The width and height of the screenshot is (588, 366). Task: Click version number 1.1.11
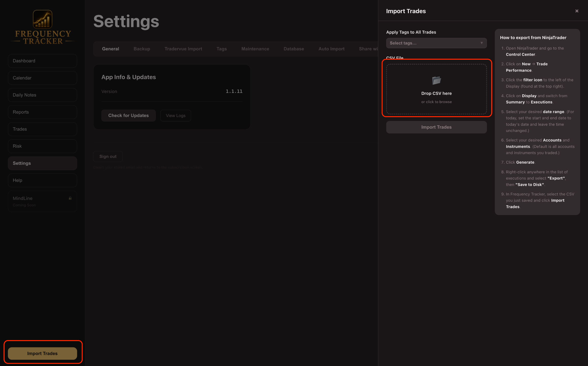tap(234, 91)
